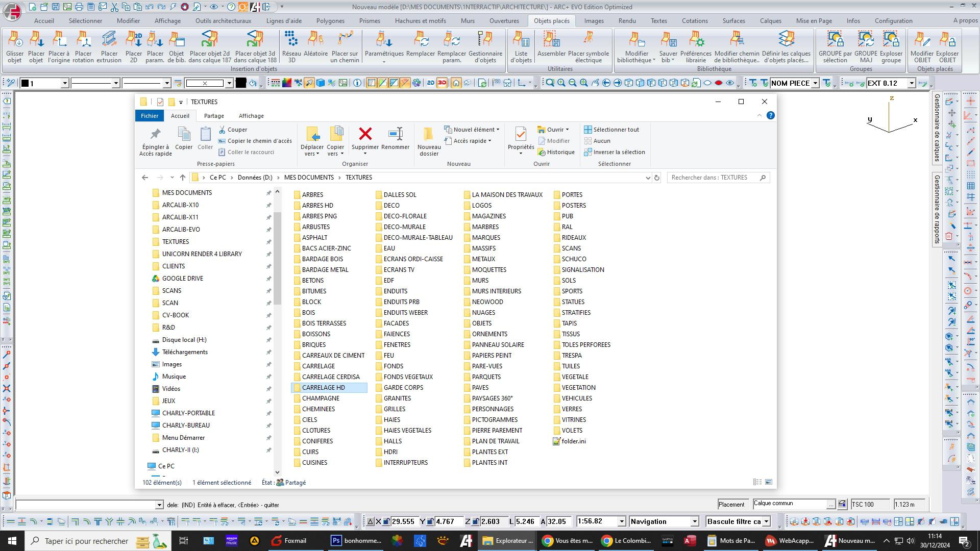Open the NOM PIECE dropdown
This screenshot has height=551, width=980.
(x=815, y=83)
